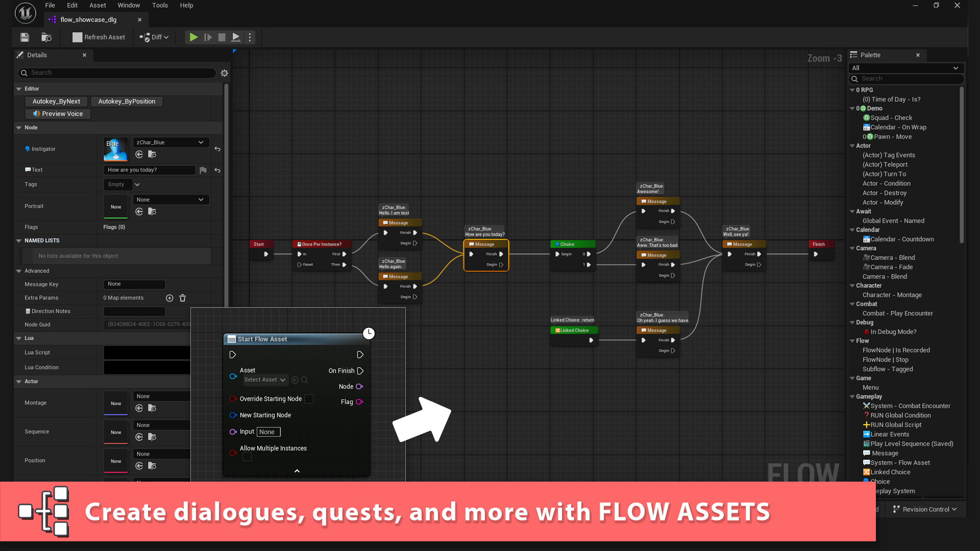The height and width of the screenshot is (551, 980).
Task: Open the Edit menu
Action: pos(72,5)
